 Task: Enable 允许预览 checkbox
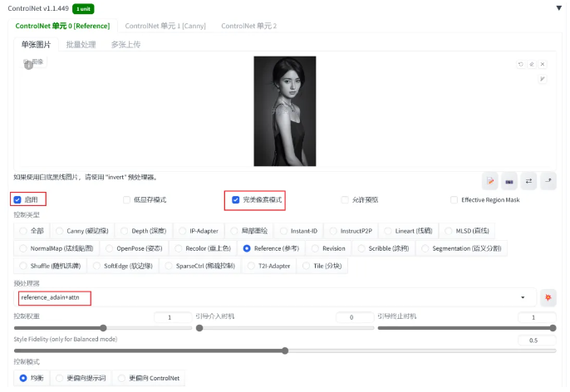[x=345, y=199]
